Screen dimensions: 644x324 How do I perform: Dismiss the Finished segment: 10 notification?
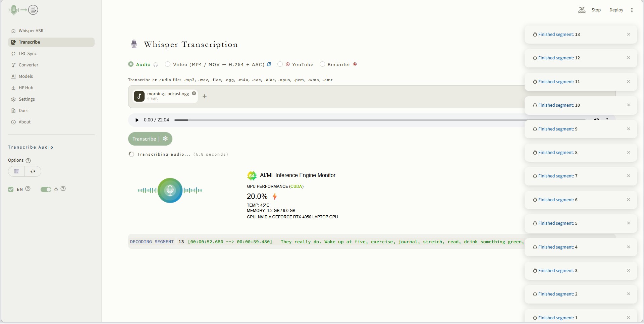tap(629, 105)
